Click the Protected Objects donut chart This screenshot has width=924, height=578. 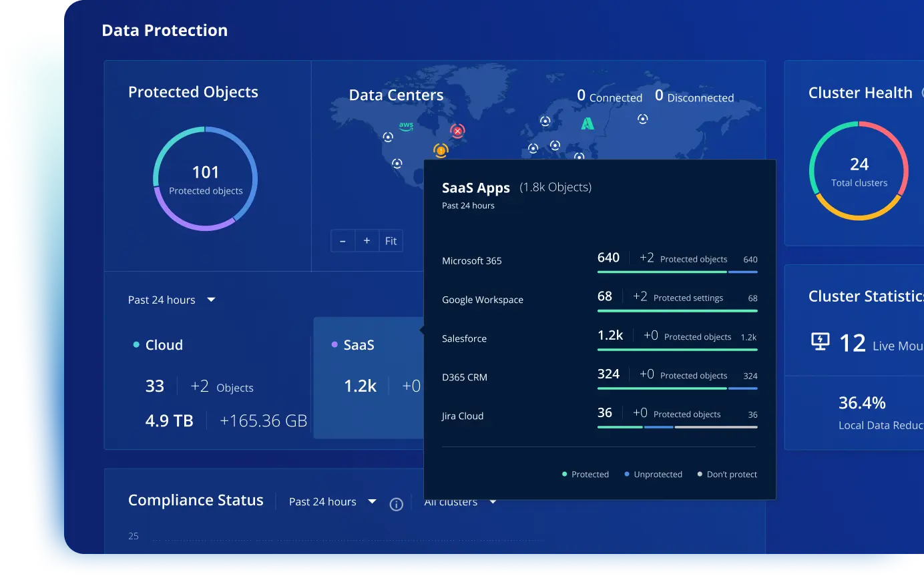click(x=206, y=179)
